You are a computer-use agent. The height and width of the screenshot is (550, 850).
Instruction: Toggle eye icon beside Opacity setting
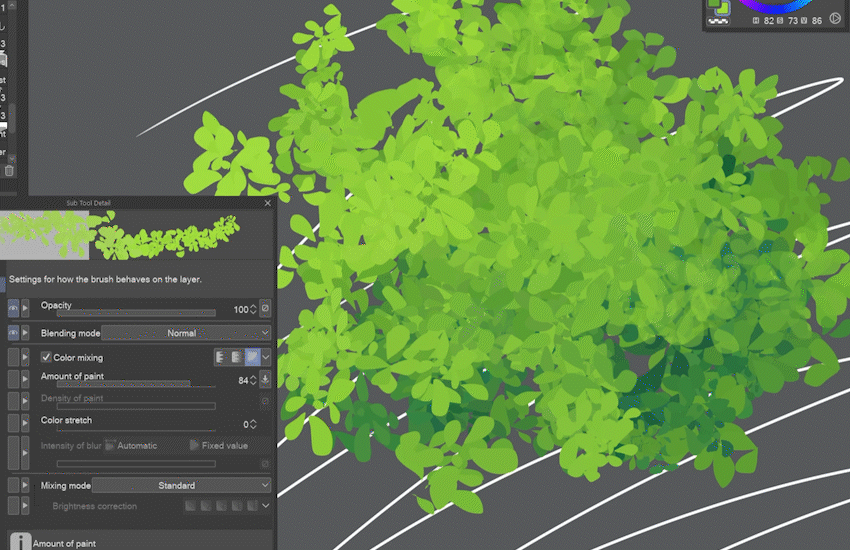(x=14, y=308)
